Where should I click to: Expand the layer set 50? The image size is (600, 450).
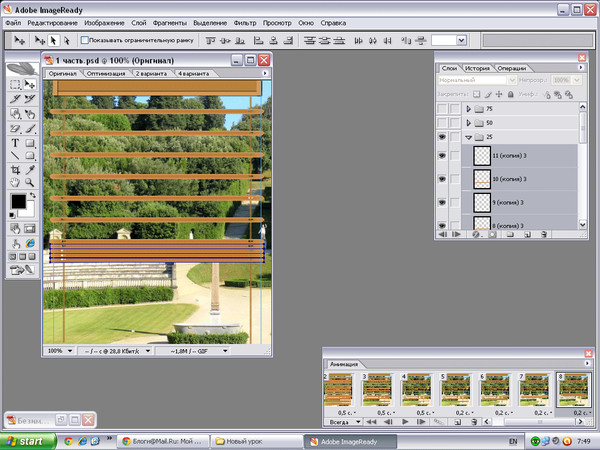click(468, 123)
